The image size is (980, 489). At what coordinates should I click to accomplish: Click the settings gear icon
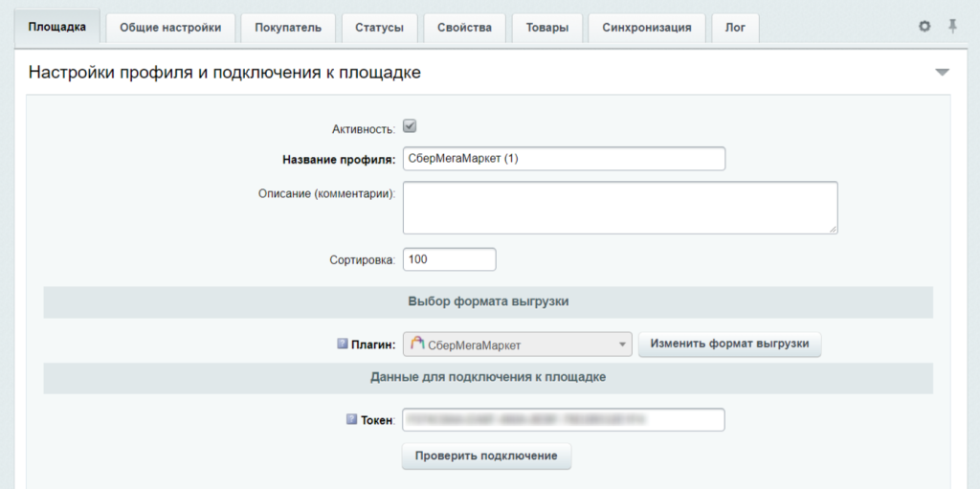(924, 26)
